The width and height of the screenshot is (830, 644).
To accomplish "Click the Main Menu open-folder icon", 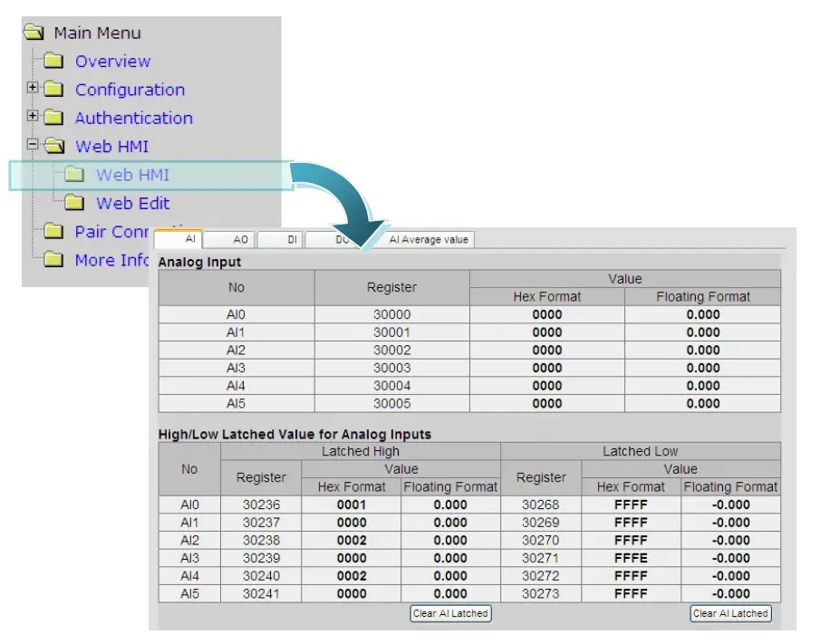I will click(x=34, y=33).
